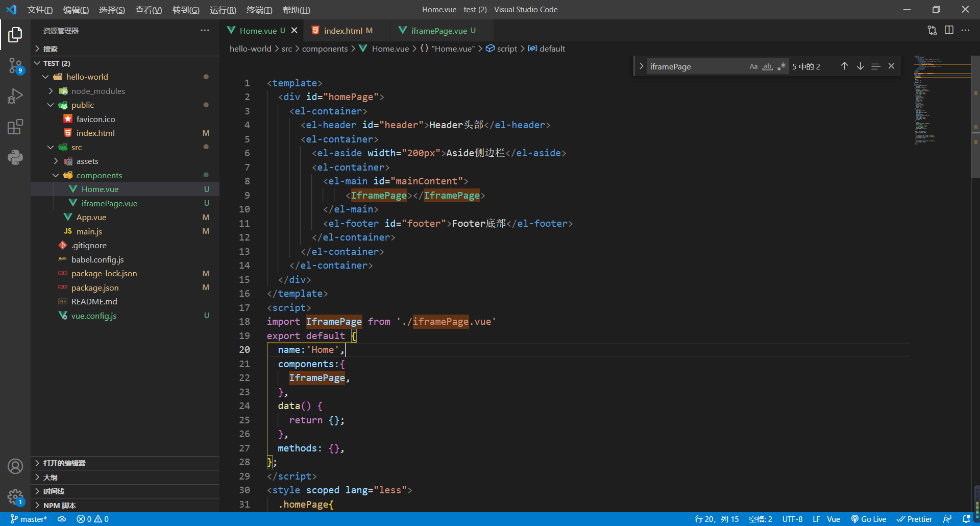The height and width of the screenshot is (526, 980).
Task: Change language mode Vue in status bar
Action: tap(834, 519)
